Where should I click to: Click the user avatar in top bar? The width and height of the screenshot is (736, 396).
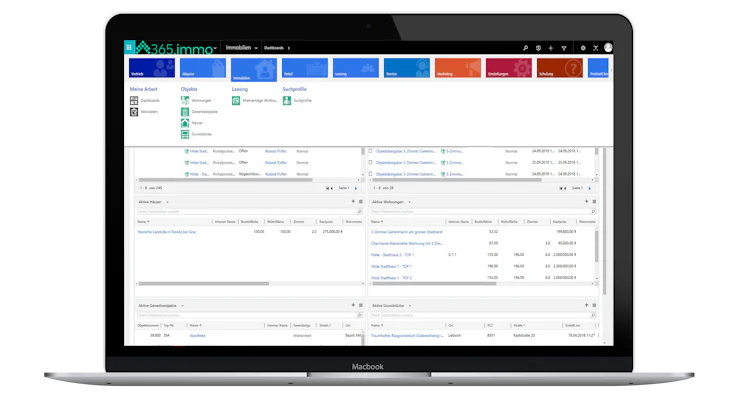pyautogui.click(x=608, y=47)
